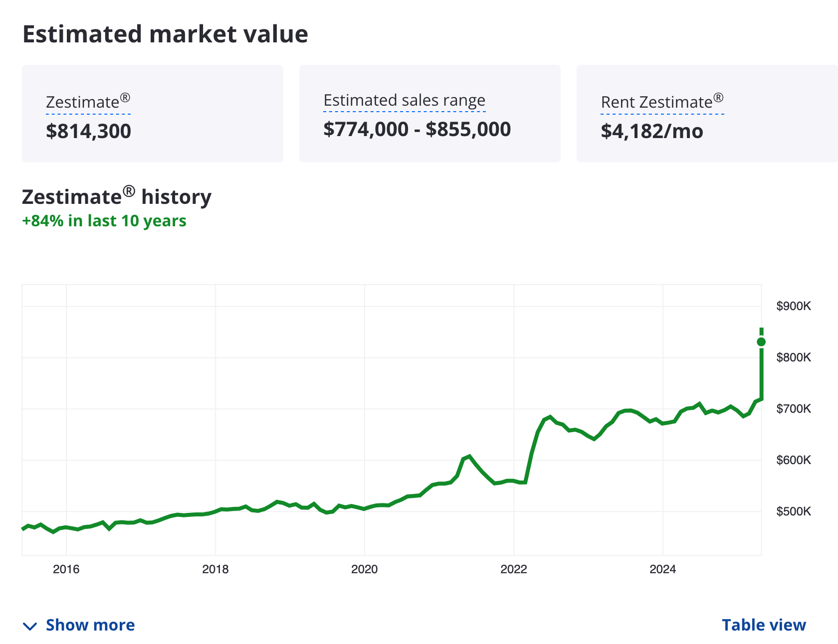Click the Estimated market value heading
The image size is (838, 644).
(165, 34)
